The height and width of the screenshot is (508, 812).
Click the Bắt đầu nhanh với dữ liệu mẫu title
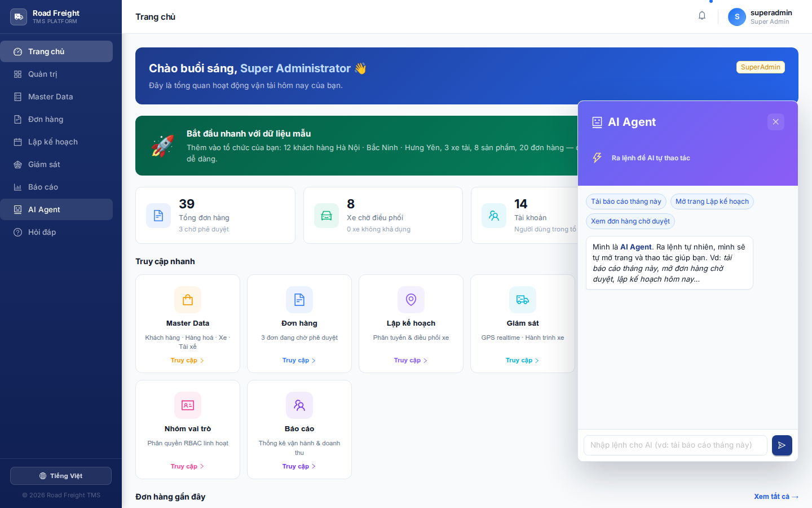pyautogui.click(x=249, y=134)
